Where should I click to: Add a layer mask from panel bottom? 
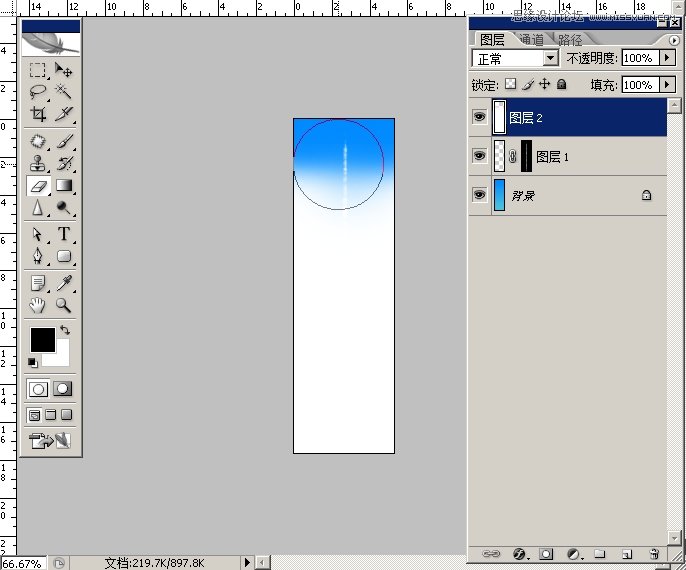546,553
